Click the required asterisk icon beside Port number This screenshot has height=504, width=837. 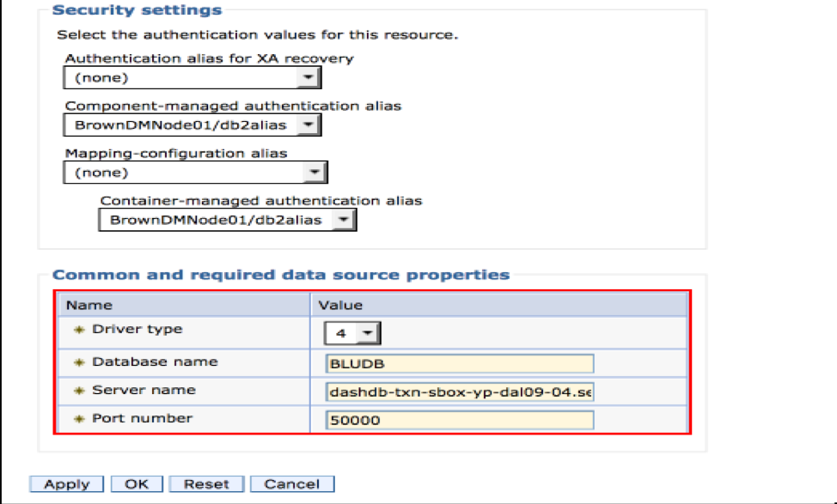coord(81,419)
